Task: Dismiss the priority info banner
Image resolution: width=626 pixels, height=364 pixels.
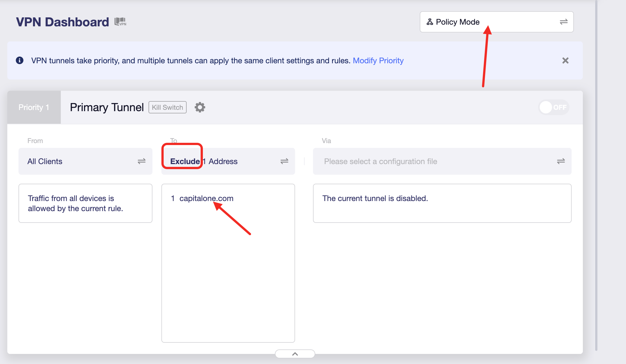Action: (565, 60)
